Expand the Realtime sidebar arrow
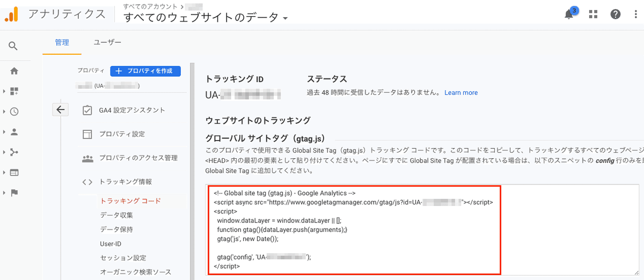Image resolution: width=644 pixels, height=280 pixels. click(4, 112)
